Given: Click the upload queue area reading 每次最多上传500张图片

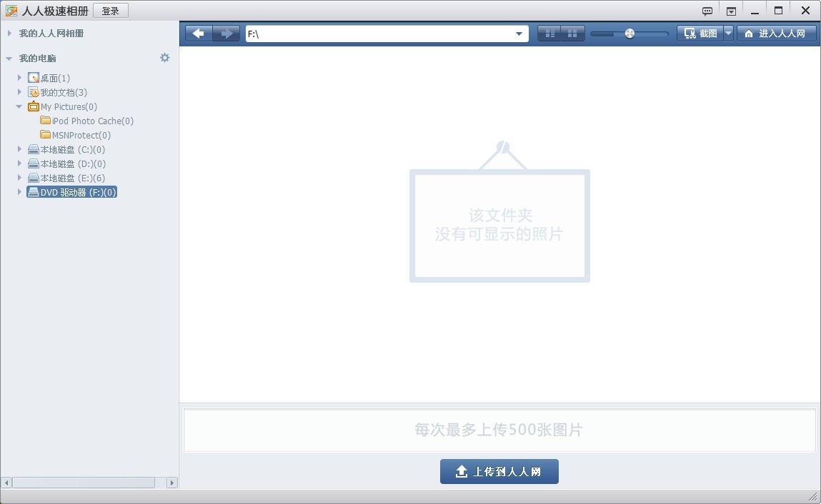Looking at the screenshot, I should coord(499,430).
